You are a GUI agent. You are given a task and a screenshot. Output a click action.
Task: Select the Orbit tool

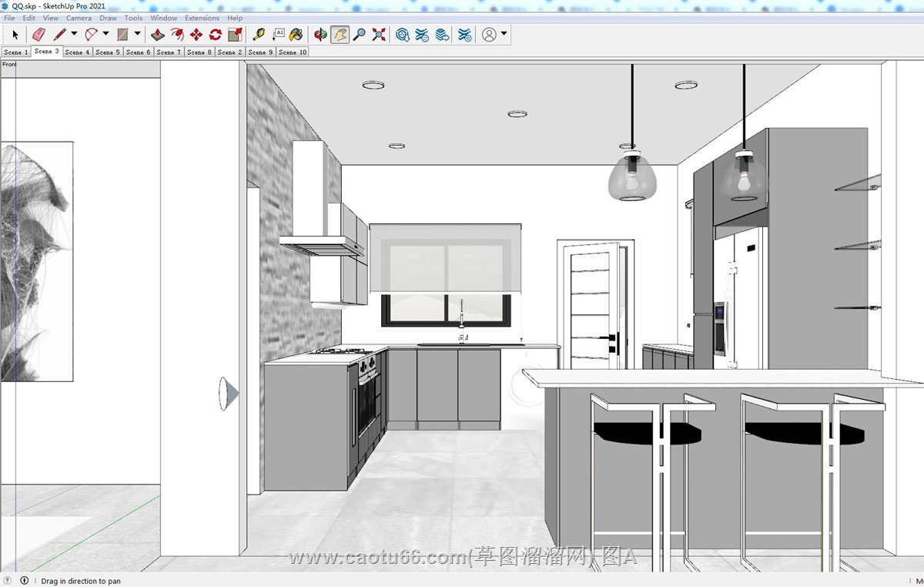pyautogui.click(x=320, y=35)
